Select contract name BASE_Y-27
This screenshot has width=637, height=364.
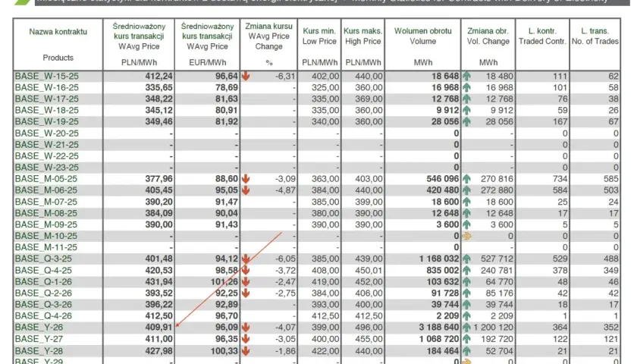(39, 339)
